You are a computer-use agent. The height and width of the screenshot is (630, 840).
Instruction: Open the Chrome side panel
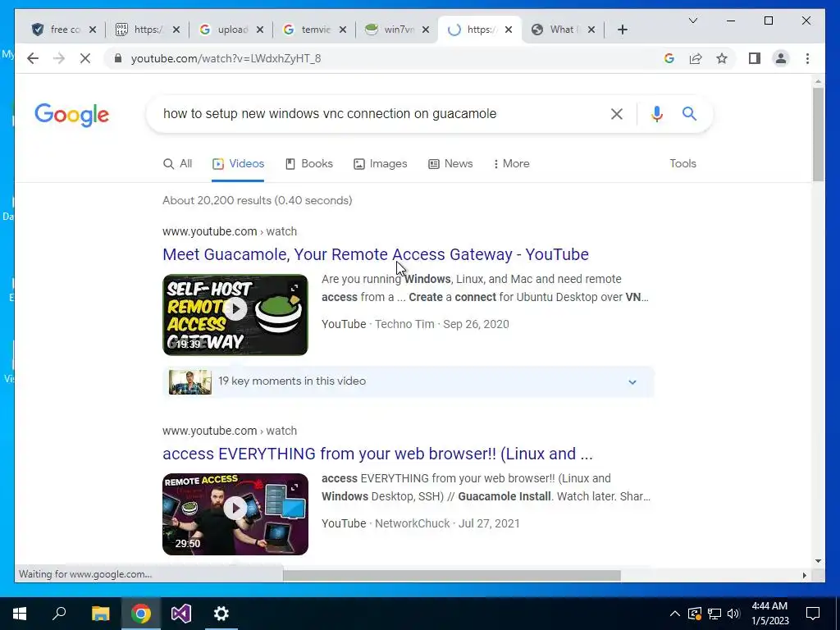click(755, 58)
